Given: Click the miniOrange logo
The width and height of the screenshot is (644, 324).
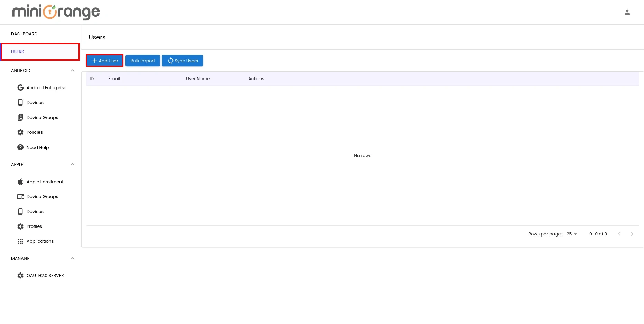Looking at the screenshot, I should [x=55, y=12].
